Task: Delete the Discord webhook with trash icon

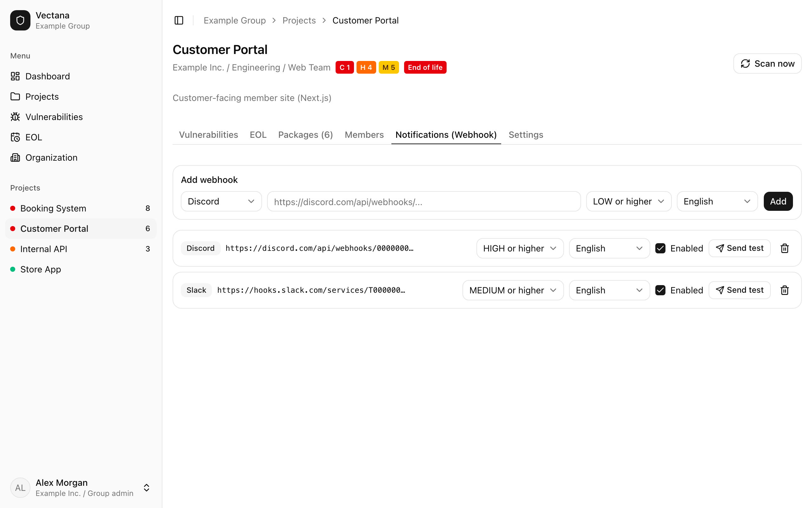Action: pos(784,248)
